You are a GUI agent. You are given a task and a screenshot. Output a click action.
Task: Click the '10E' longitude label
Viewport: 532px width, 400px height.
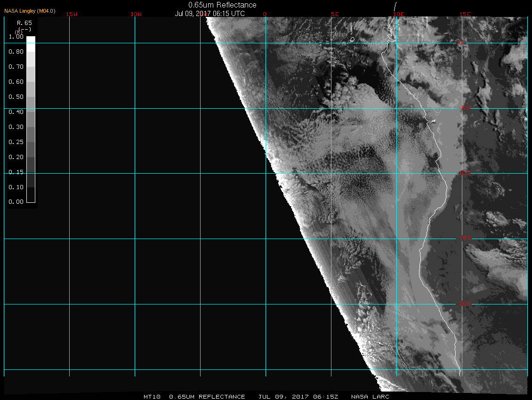click(399, 14)
